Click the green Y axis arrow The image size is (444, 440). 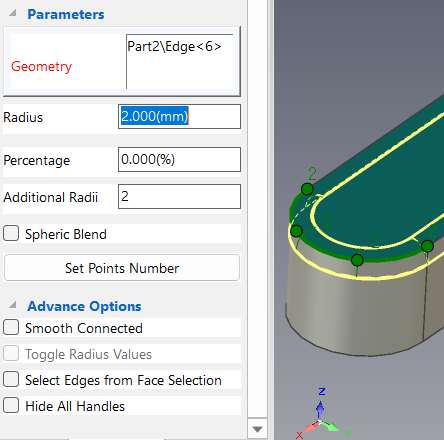[331, 426]
